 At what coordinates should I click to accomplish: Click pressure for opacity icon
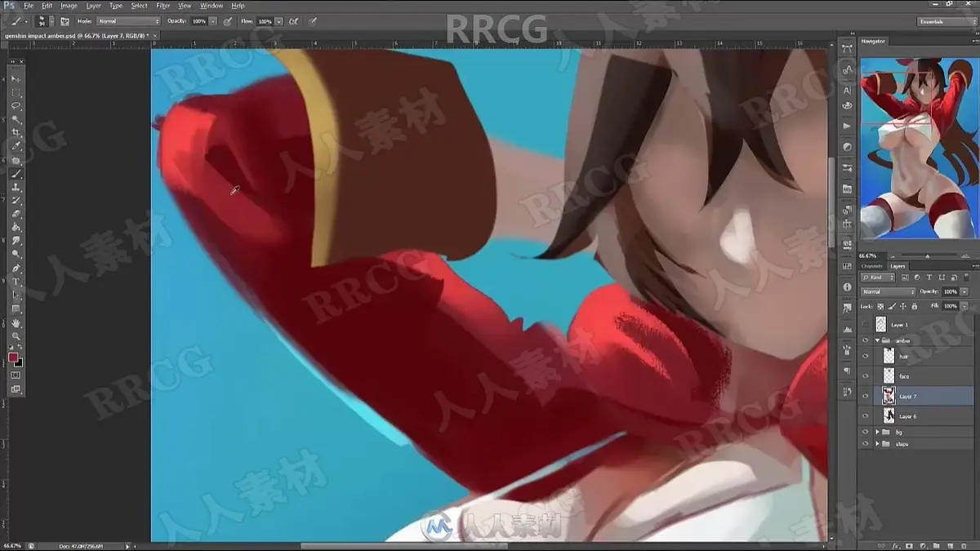click(x=227, y=21)
